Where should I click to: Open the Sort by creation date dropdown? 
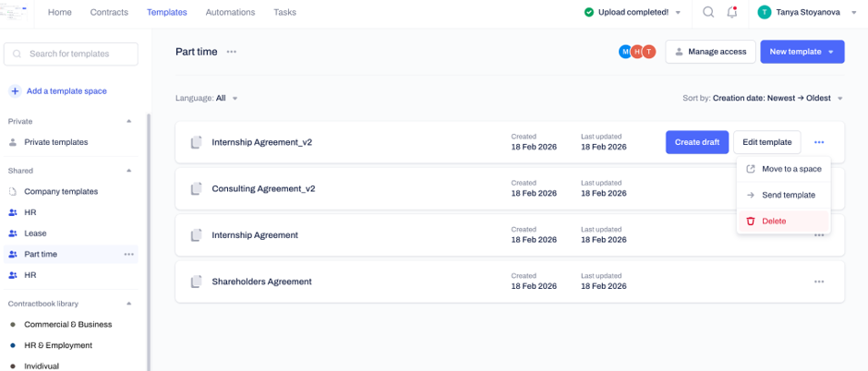tap(763, 99)
